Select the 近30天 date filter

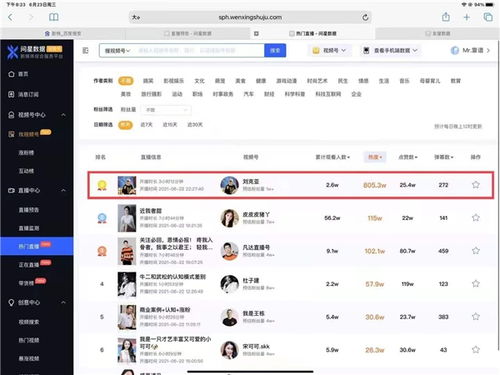click(x=195, y=125)
